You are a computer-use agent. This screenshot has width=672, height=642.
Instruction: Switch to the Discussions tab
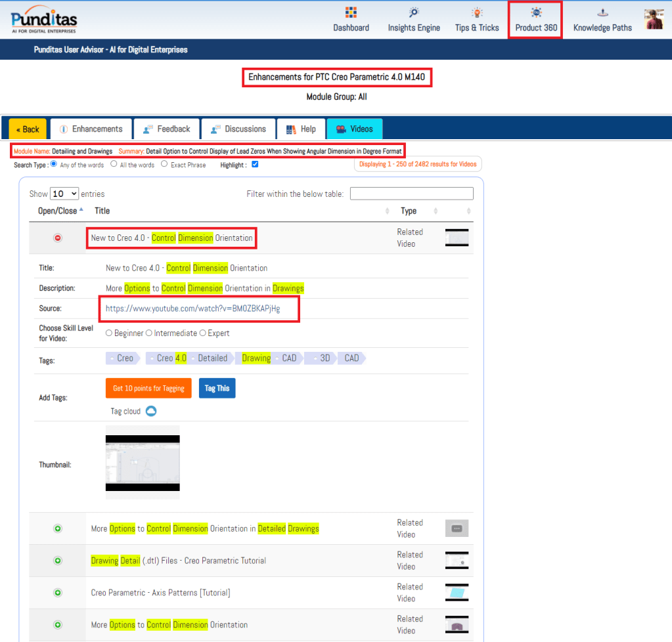(x=237, y=129)
